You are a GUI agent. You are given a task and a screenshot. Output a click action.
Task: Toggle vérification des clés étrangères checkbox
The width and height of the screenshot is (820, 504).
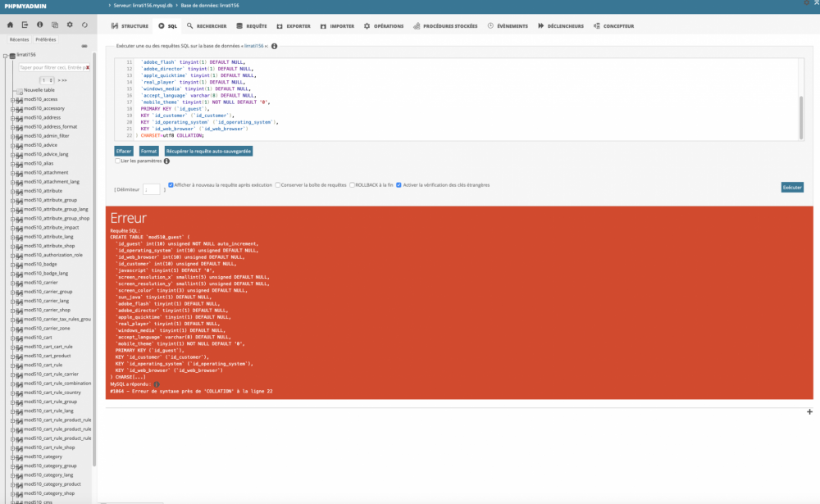pos(399,185)
